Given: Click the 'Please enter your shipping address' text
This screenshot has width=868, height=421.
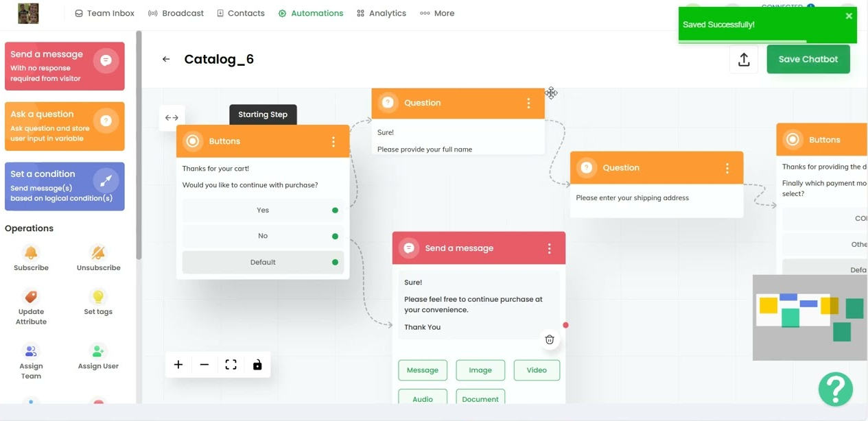Looking at the screenshot, I should tap(633, 197).
